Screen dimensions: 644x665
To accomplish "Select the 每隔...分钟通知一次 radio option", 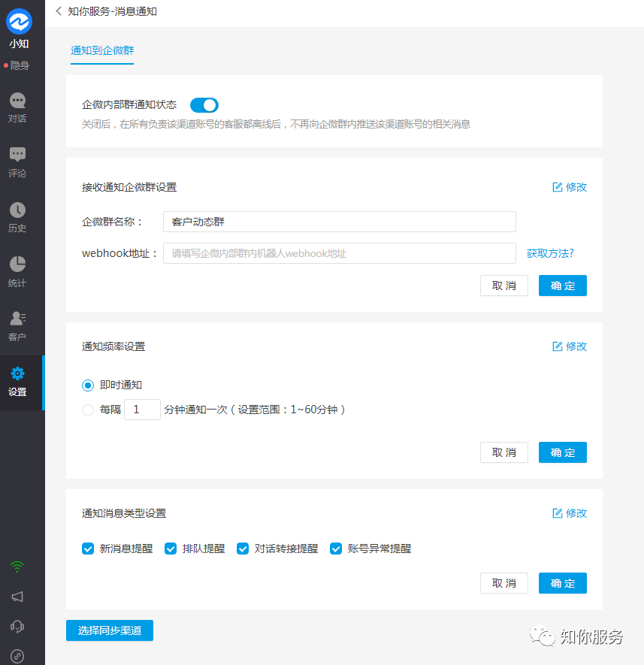I will pyautogui.click(x=87, y=410).
